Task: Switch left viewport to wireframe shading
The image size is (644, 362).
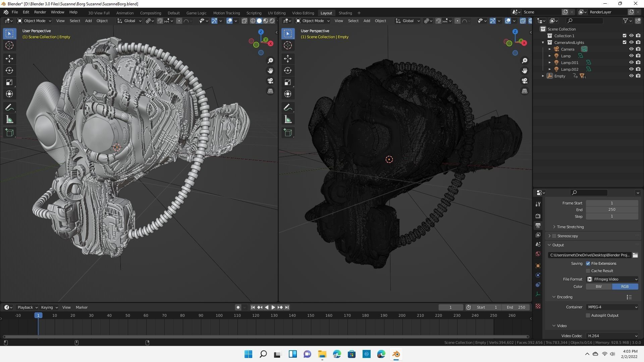Action: (253, 21)
